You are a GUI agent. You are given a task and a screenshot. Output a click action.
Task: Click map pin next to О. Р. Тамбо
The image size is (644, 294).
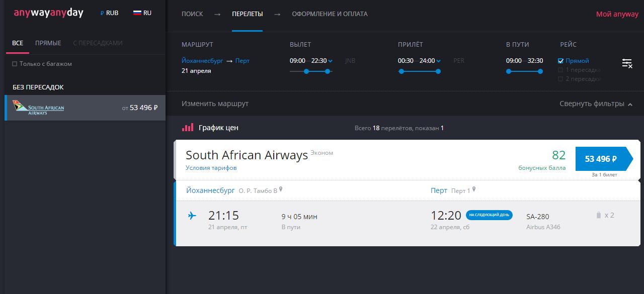coord(281,190)
